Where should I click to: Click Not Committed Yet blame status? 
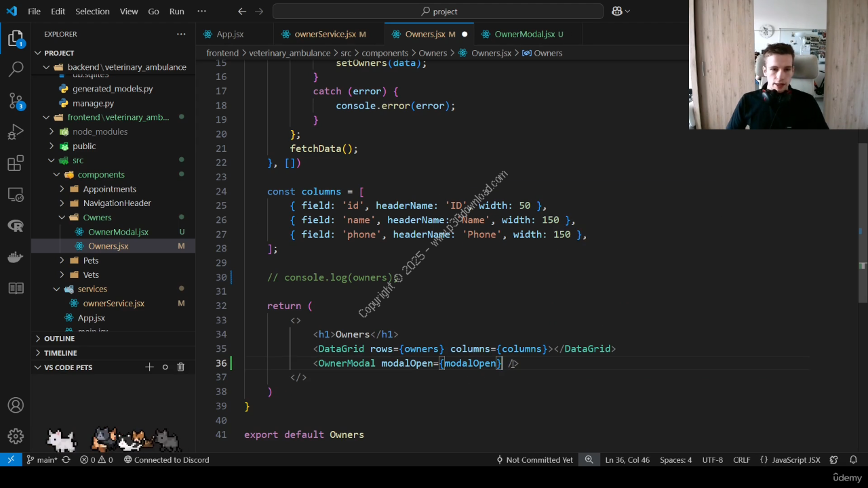point(534,460)
